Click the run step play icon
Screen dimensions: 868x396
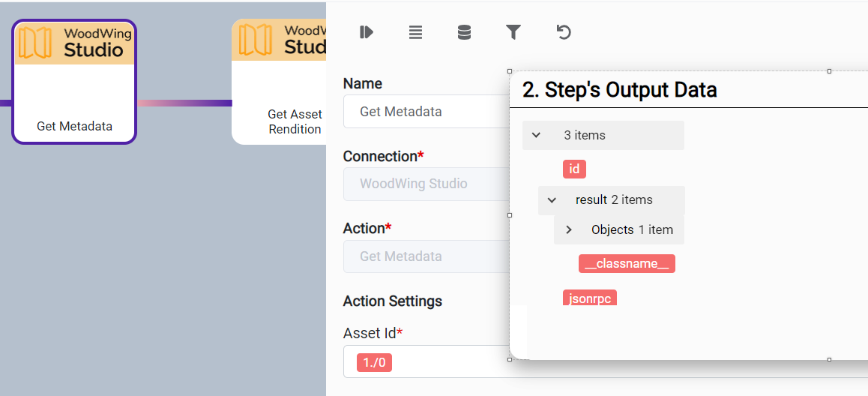pos(367,31)
